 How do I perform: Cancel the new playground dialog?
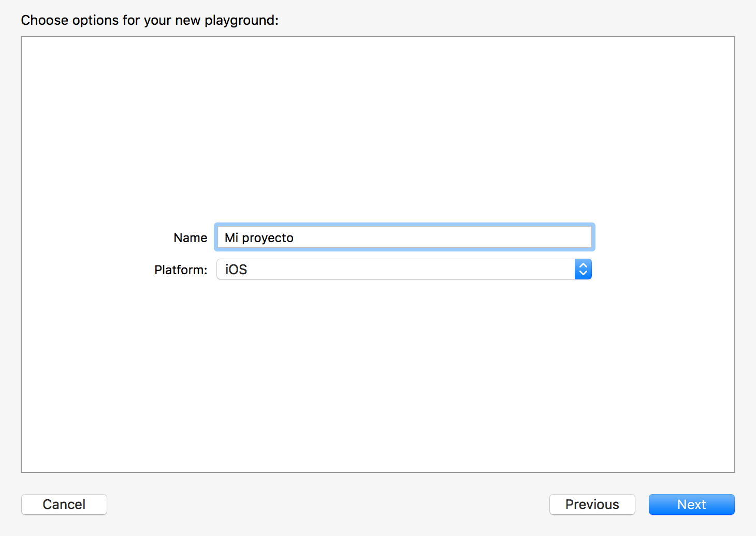click(x=64, y=504)
